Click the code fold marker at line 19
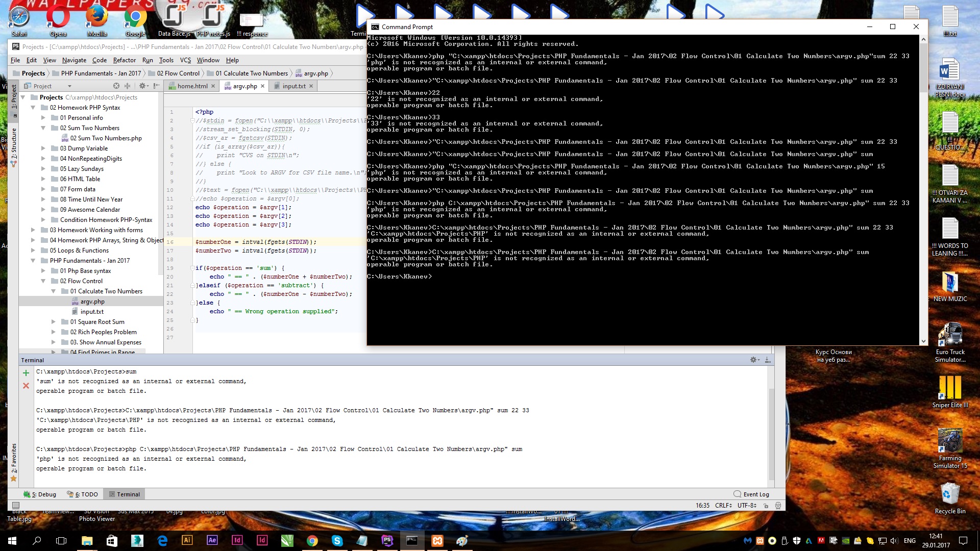 tap(193, 268)
